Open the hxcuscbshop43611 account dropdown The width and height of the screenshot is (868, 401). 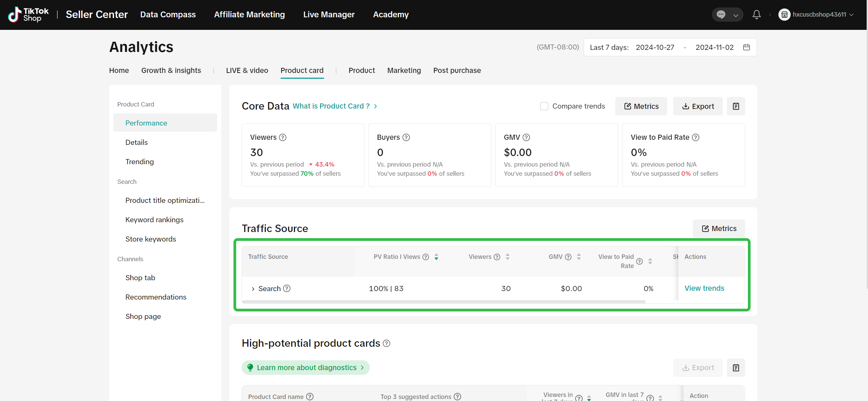819,15
